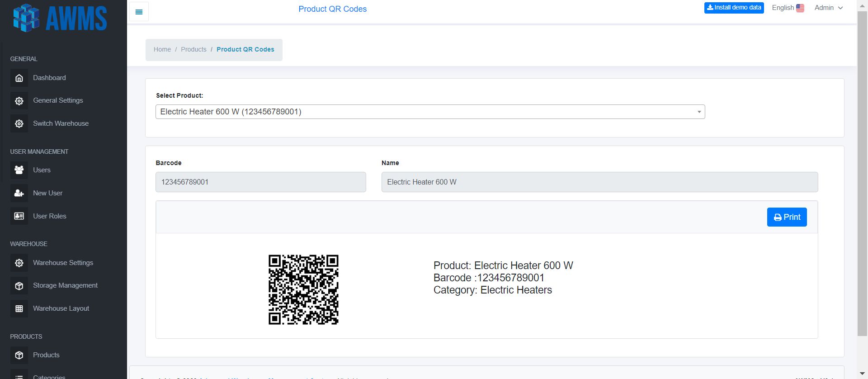Click 'Barcode :123456789001' label text
This screenshot has width=868, height=379.
tap(489, 278)
